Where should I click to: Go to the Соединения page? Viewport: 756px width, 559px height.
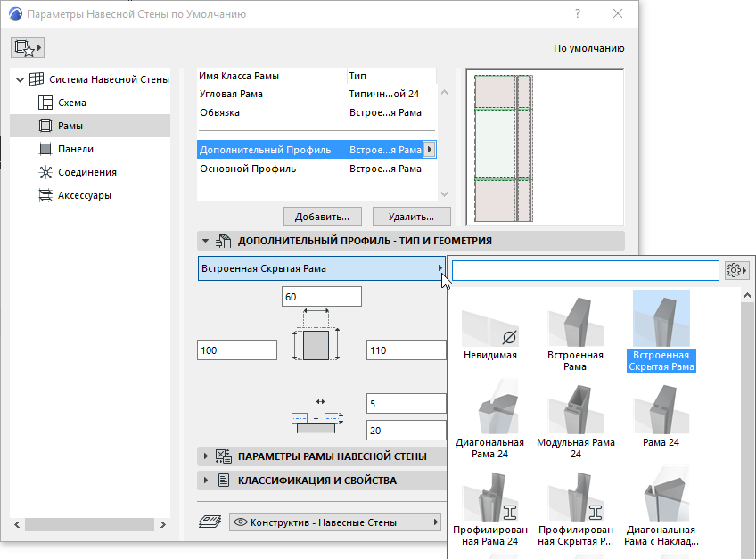point(86,172)
